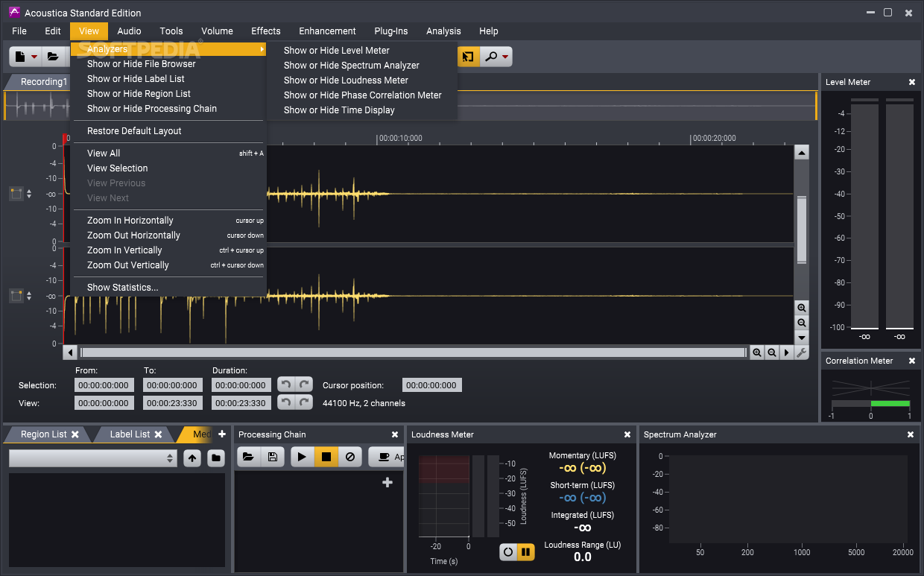924x576 pixels.
Task: Open the Enhancement menu
Action: [x=327, y=31]
